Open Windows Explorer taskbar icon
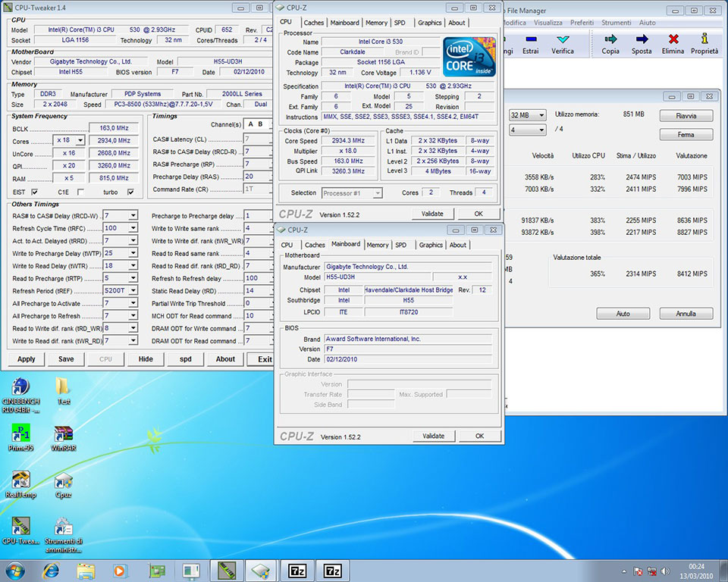Image resolution: width=728 pixels, height=582 pixels. (x=86, y=571)
